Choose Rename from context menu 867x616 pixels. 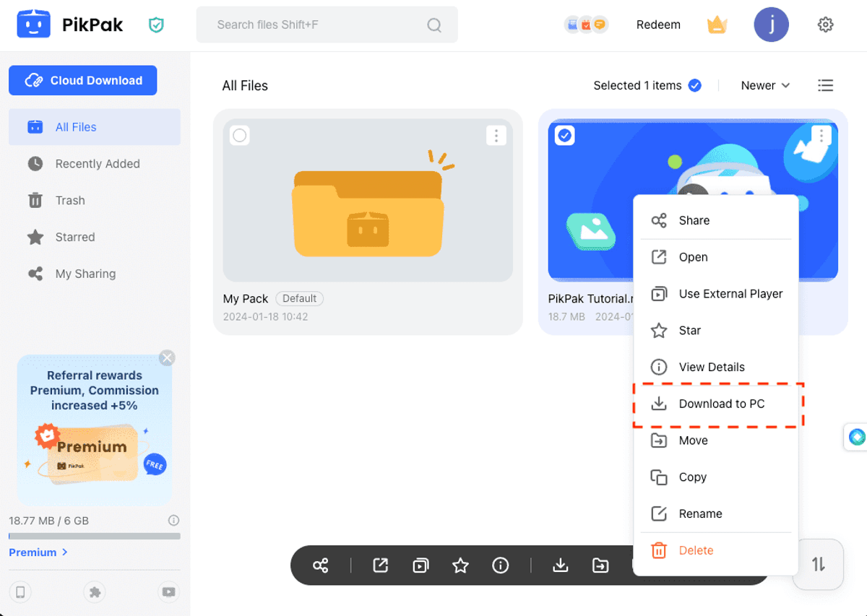[716, 513]
